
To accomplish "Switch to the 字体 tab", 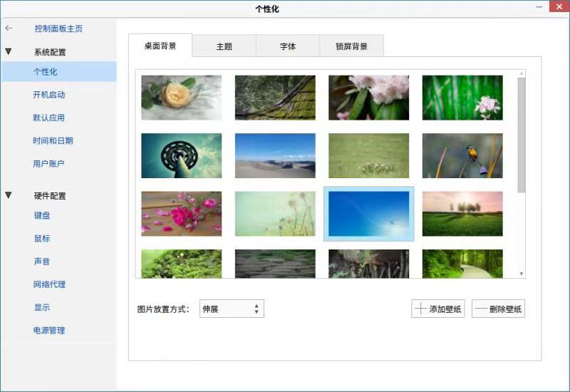I will (x=287, y=46).
